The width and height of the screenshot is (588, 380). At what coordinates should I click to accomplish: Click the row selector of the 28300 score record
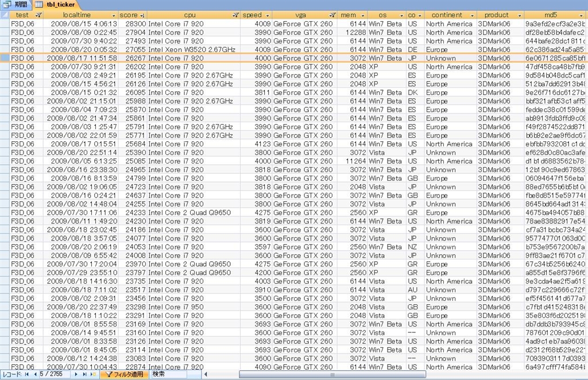[x=5, y=24]
